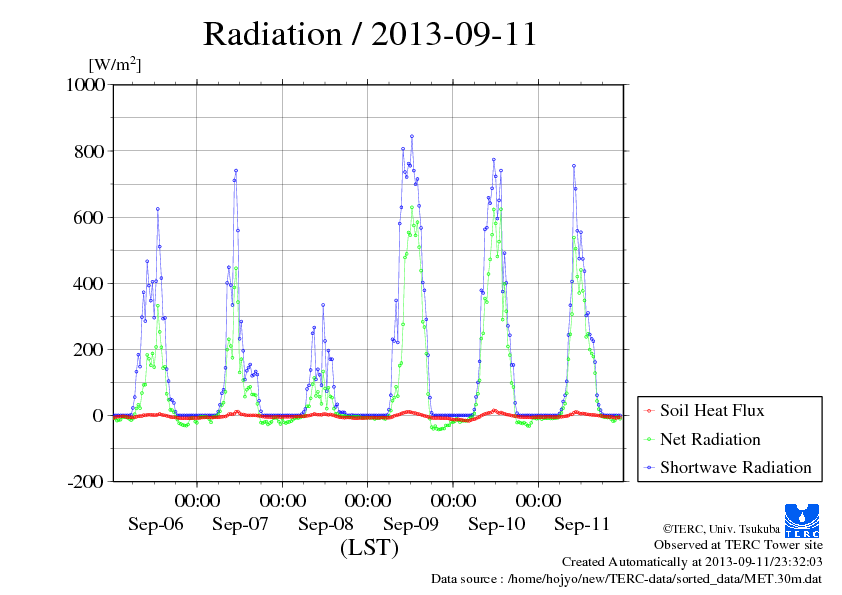Click the 'Sep-11' date label
Screen dimensions: 842x595
point(582,524)
